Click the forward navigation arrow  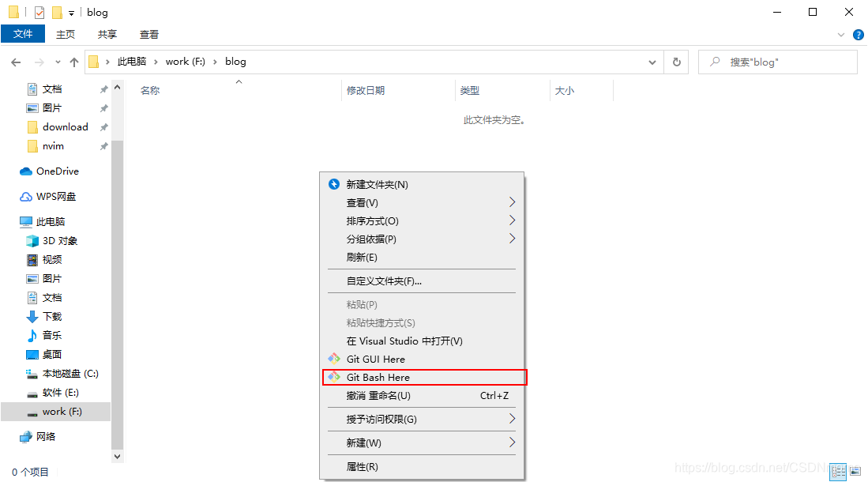coord(39,62)
